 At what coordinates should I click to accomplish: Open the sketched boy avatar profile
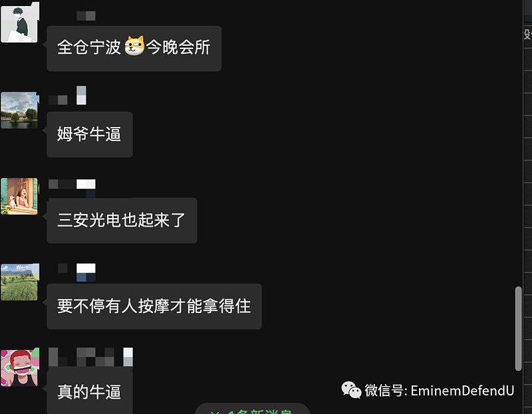[x=20, y=23]
